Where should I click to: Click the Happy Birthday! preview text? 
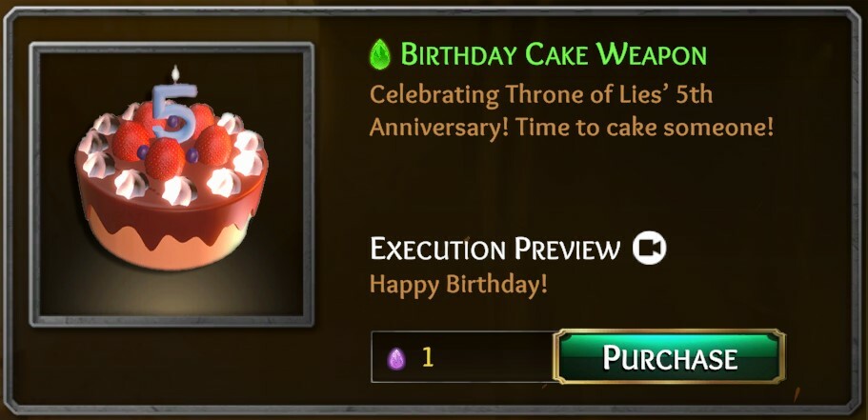pos(459,285)
